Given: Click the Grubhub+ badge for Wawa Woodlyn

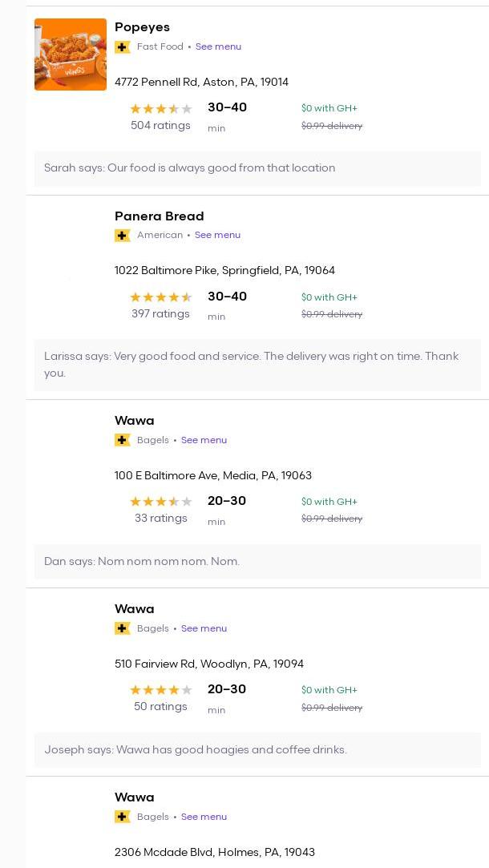Looking at the screenshot, I should tap(123, 628).
